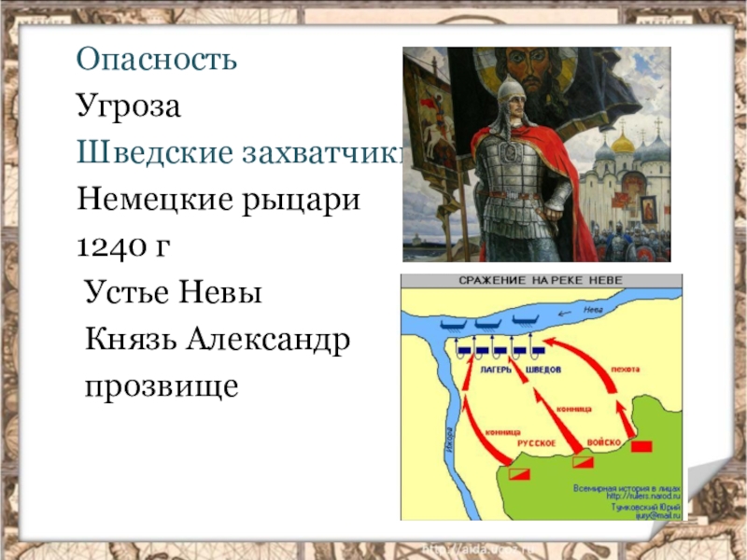Click the line 'Шведские захватчики'
747x560 pixels.
point(240,152)
